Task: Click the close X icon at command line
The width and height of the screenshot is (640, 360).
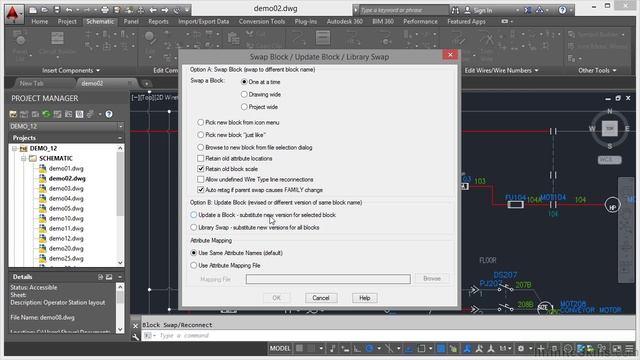Action: [x=136, y=326]
